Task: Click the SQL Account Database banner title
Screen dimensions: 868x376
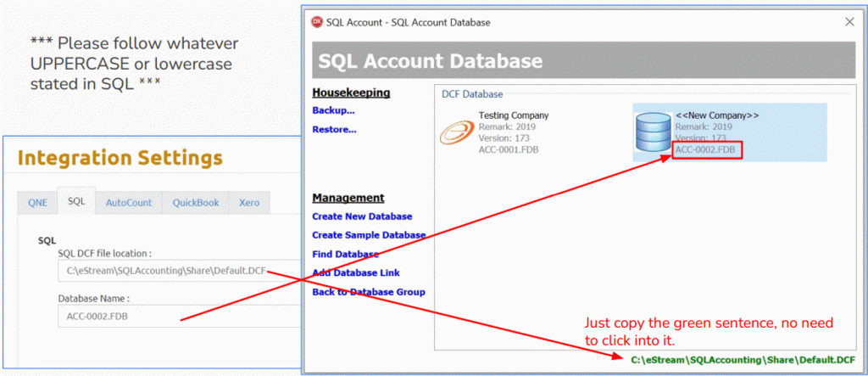Action: 431,60
